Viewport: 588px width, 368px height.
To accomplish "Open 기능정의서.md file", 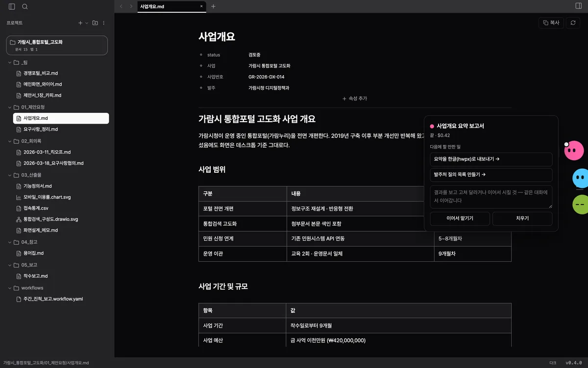I will pyautogui.click(x=61, y=186).
